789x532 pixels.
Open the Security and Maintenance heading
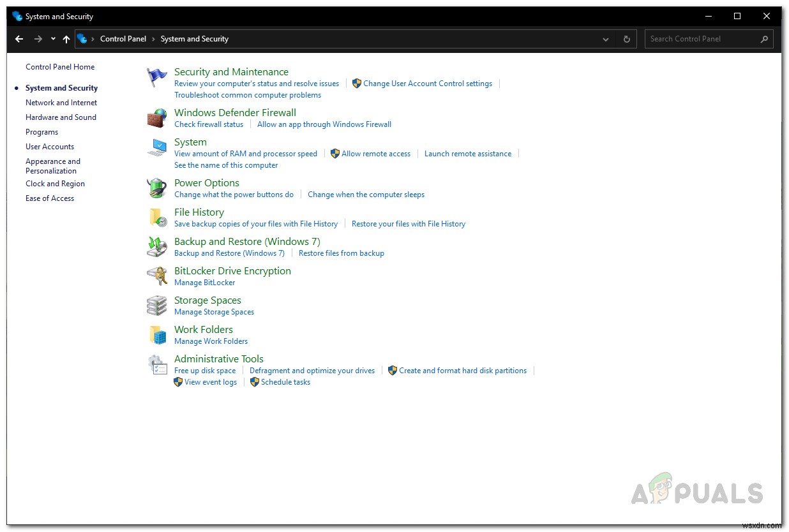[x=231, y=72]
